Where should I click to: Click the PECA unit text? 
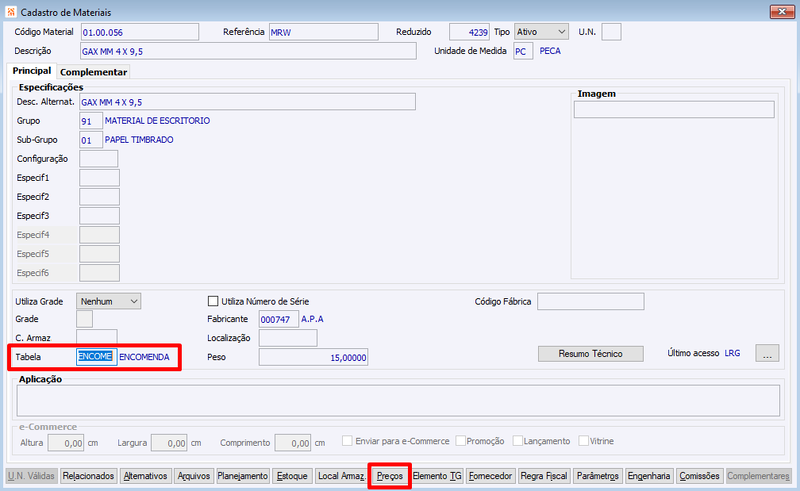click(550, 51)
